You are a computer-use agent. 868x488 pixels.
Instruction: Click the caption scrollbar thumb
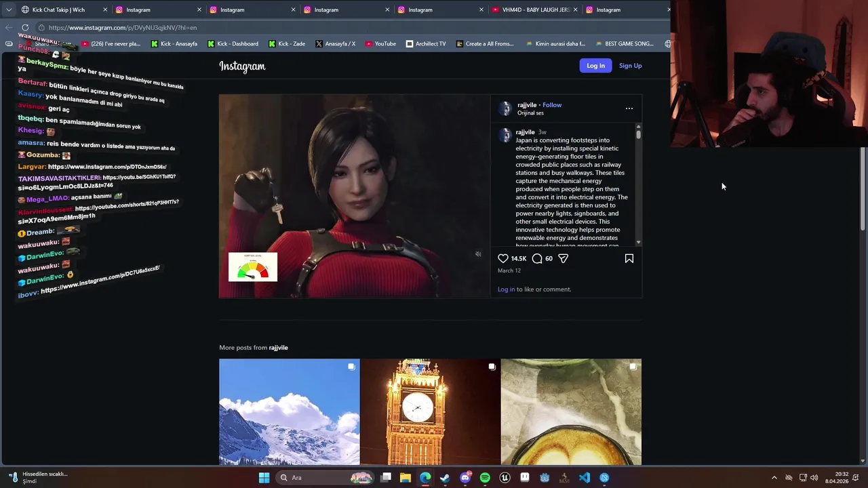638,134
